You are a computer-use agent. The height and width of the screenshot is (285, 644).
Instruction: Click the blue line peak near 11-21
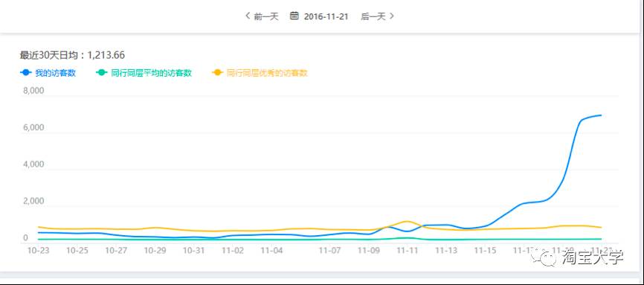tap(601, 115)
